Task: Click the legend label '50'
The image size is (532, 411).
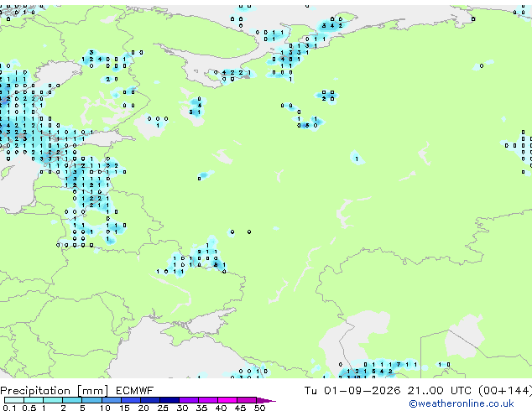Action: 259,408
